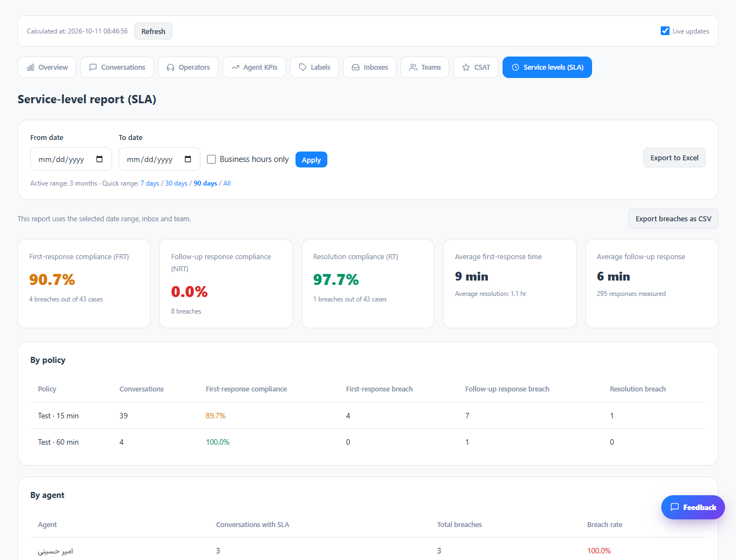Click the Resolution breach column header
The image size is (736, 560).
[638, 389]
